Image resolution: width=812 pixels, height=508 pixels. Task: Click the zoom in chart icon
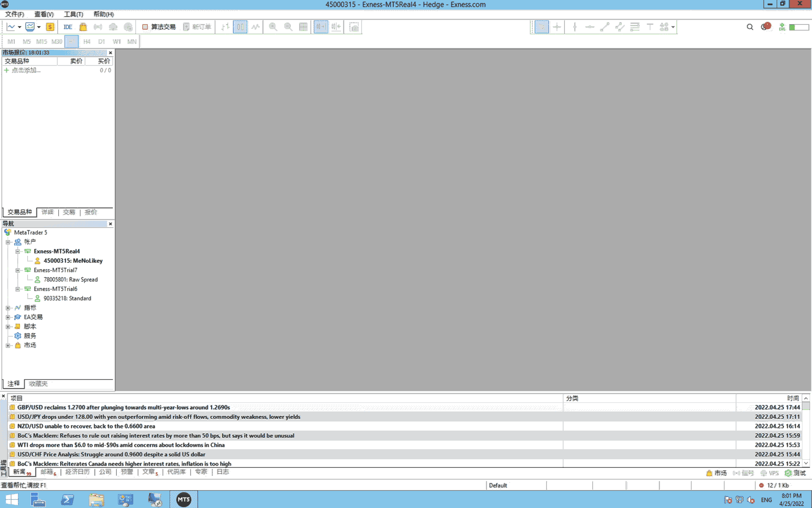point(273,27)
